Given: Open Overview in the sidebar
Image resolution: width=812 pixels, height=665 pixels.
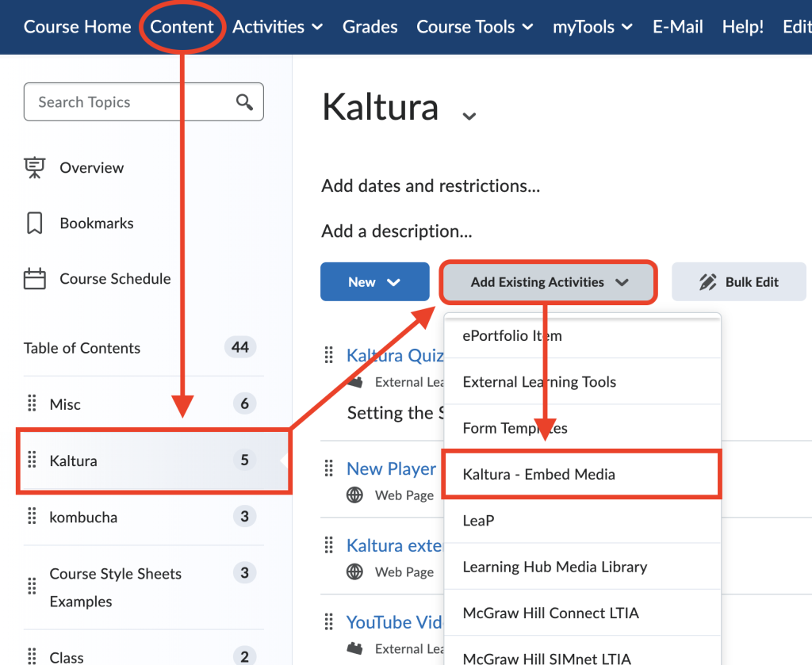Looking at the screenshot, I should click(92, 167).
